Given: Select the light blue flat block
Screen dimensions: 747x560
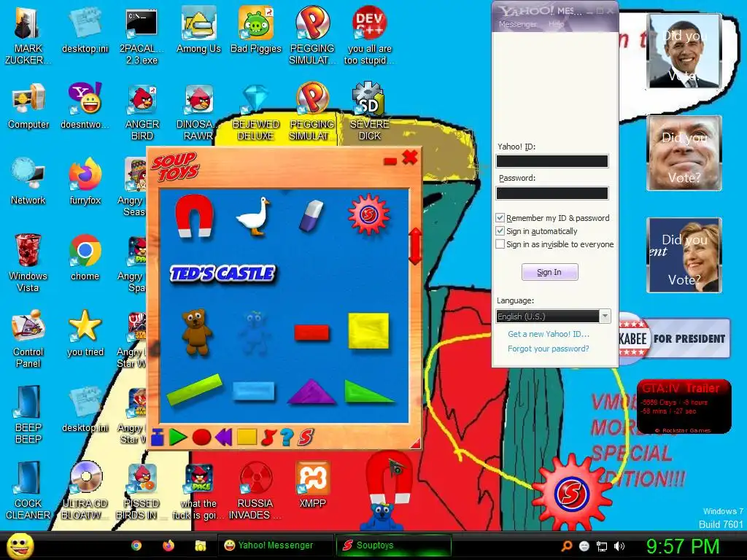Looking at the screenshot, I should coord(253,392).
